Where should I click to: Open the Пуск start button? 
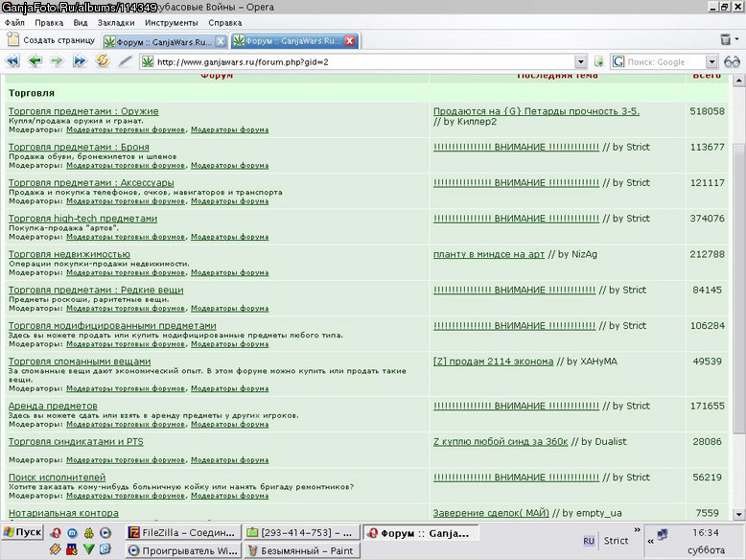[22, 532]
